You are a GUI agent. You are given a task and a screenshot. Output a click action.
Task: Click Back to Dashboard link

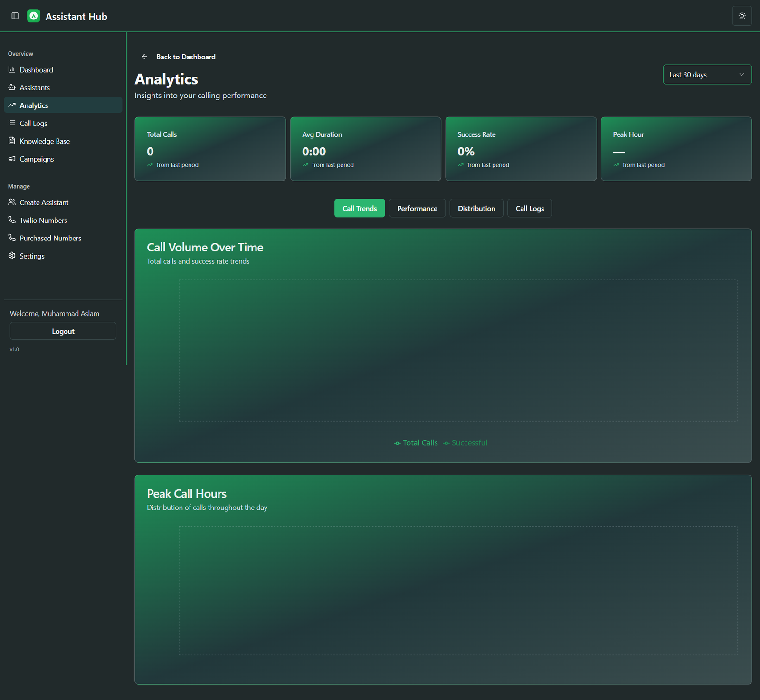click(x=185, y=57)
